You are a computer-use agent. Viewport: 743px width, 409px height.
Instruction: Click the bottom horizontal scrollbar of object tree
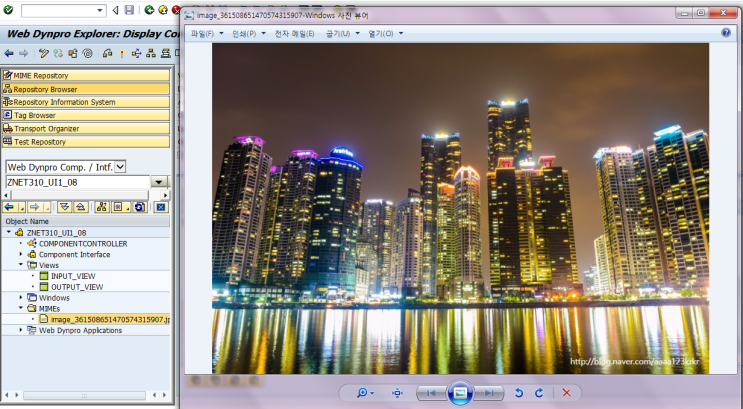(84, 395)
